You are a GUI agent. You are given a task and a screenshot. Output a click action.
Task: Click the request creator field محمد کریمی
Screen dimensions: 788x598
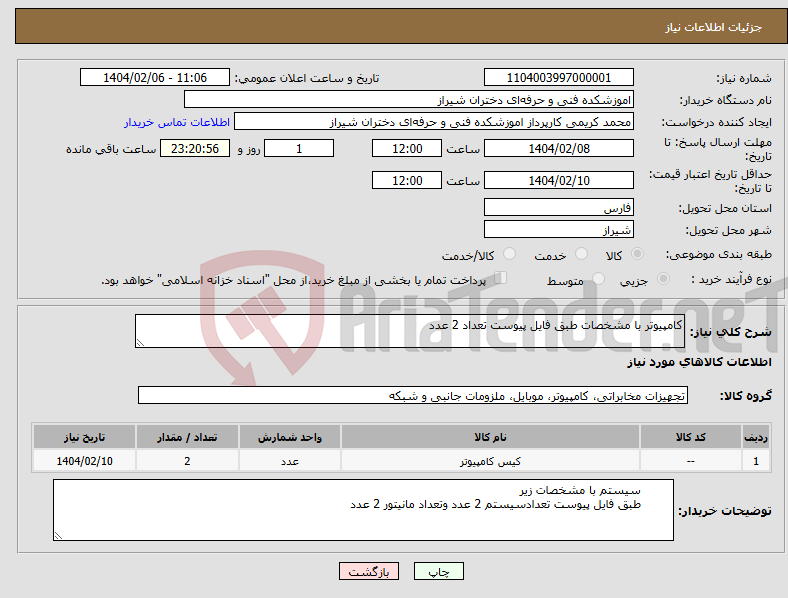coord(434,122)
